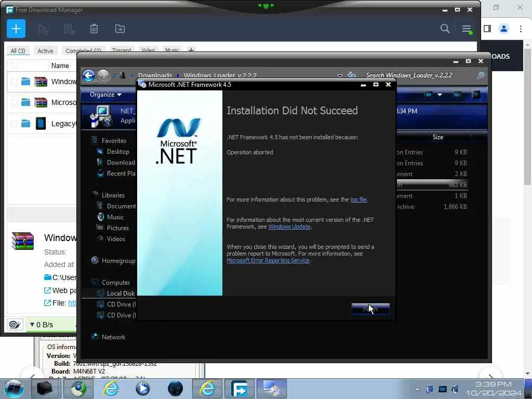Image resolution: width=532 pixels, height=399 pixels.
Task: Select Desktop under Favorites
Action: point(118,152)
